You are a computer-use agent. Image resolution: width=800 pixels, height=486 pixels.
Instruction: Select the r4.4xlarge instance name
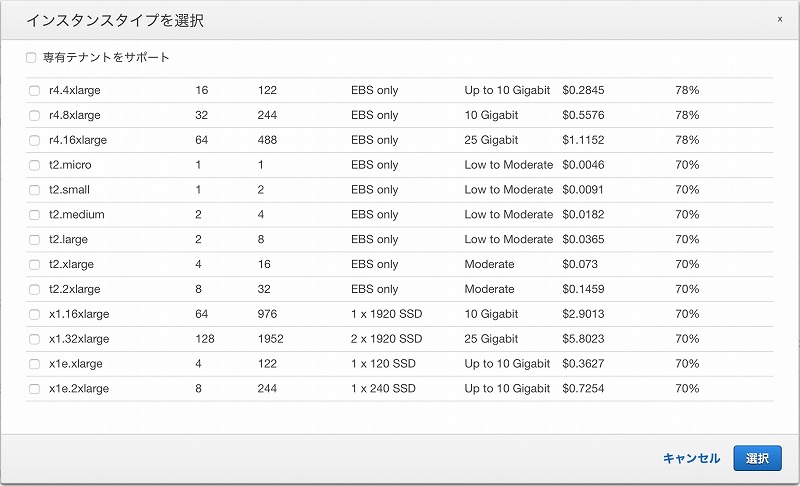pyautogui.click(x=74, y=90)
